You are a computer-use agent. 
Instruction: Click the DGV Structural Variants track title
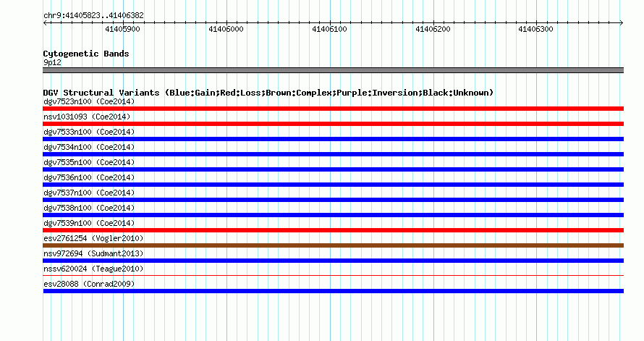click(268, 93)
